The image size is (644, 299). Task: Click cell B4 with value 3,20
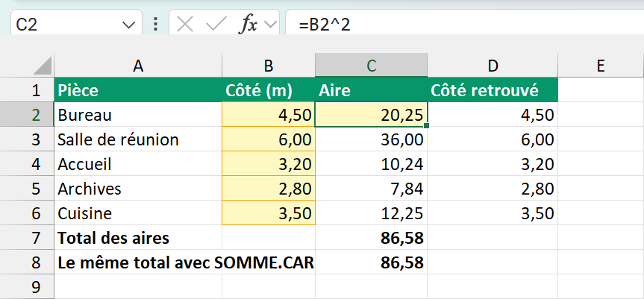pyautogui.click(x=269, y=163)
